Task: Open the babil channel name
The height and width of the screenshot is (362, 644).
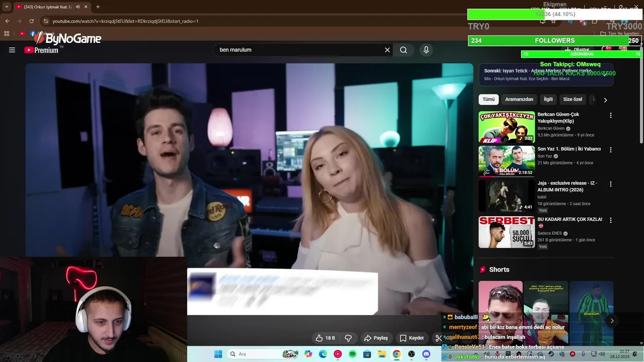Action: point(542,197)
